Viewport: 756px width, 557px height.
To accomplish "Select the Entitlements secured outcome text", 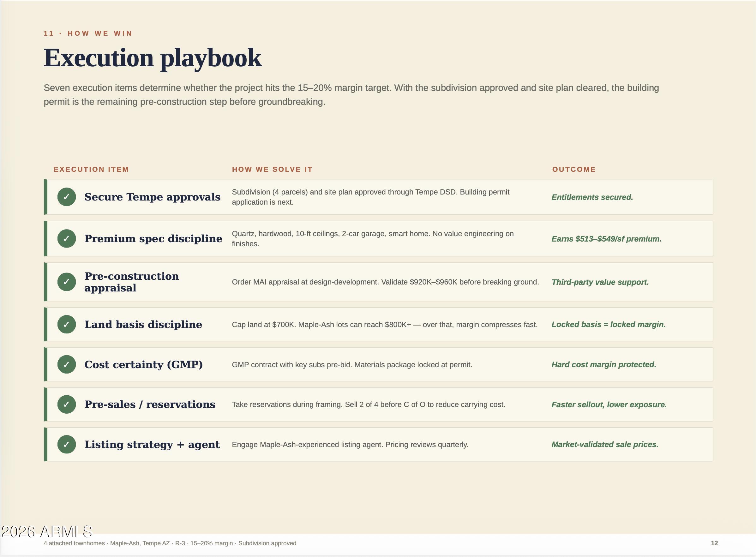I will click(592, 197).
